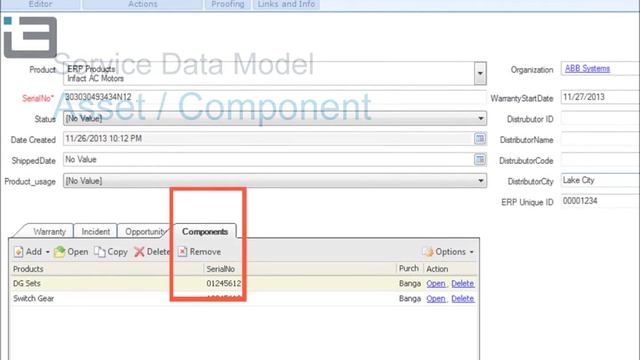Open the Proofing ribbon tab
Image resolution: width=640 pixels, height=360 pixels.
point(228,4)
